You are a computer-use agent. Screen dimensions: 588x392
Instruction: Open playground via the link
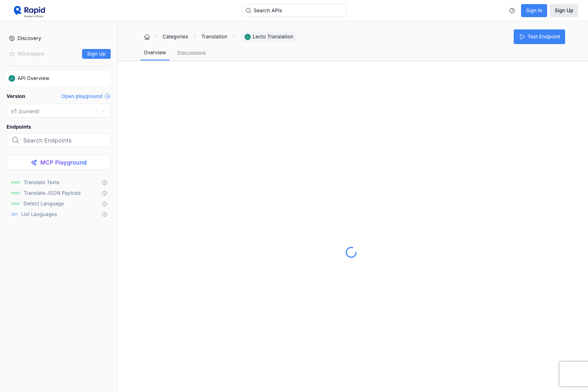point(82,96)
